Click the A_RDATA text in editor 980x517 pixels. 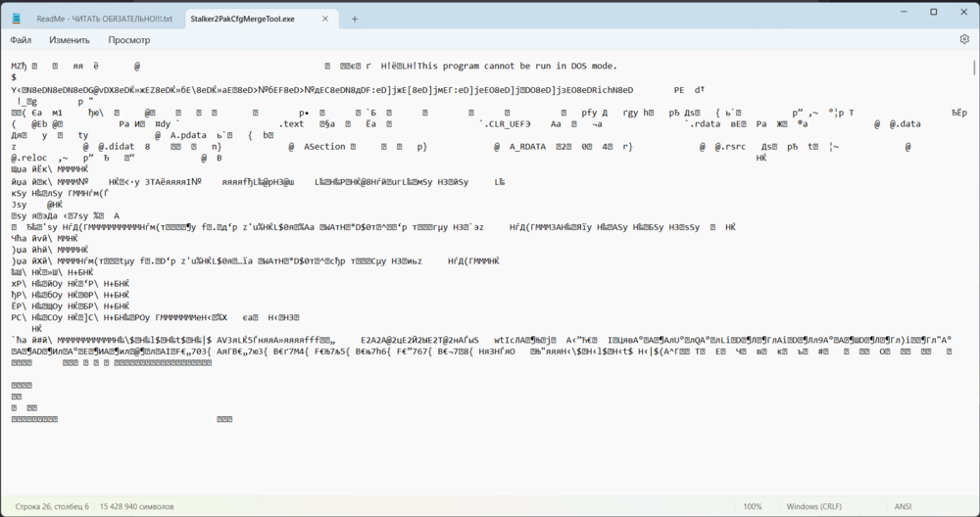[527, 147]
